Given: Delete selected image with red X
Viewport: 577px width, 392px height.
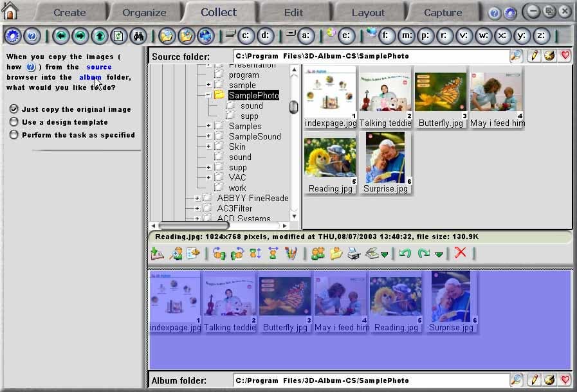Looking at the screenshot, I should (x=461, y=253).
